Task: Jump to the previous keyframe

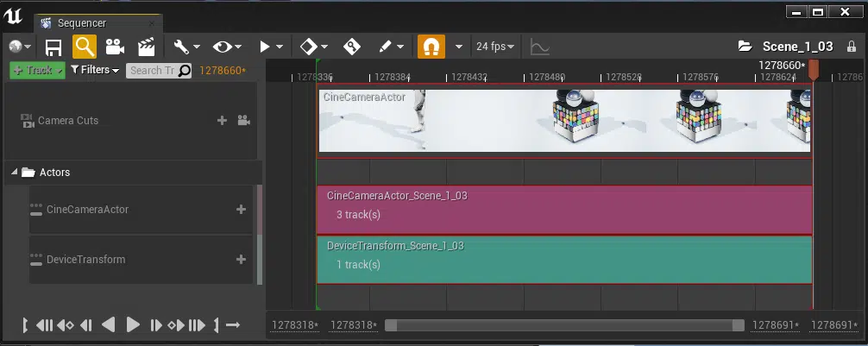Action: 66,325
